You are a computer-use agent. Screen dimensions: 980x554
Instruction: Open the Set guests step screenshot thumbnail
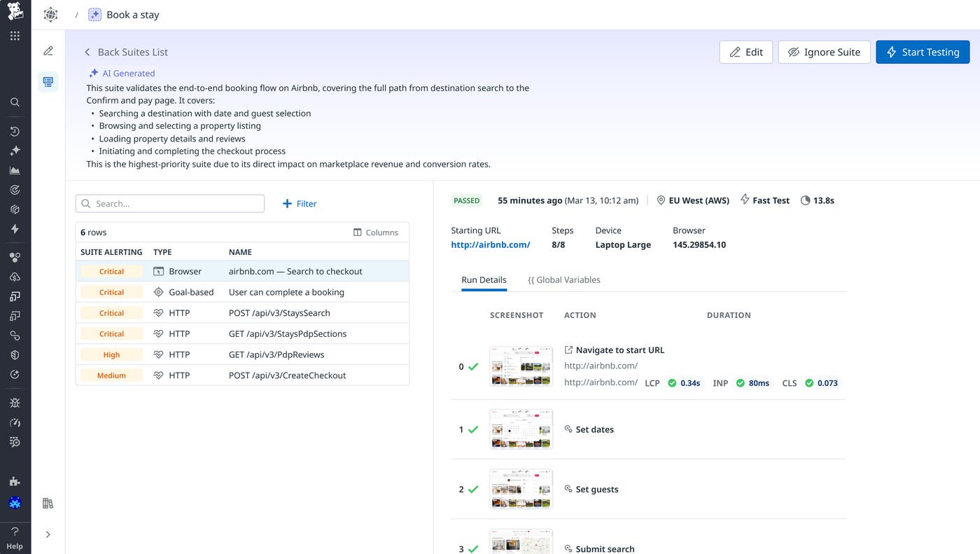[521, 489]
